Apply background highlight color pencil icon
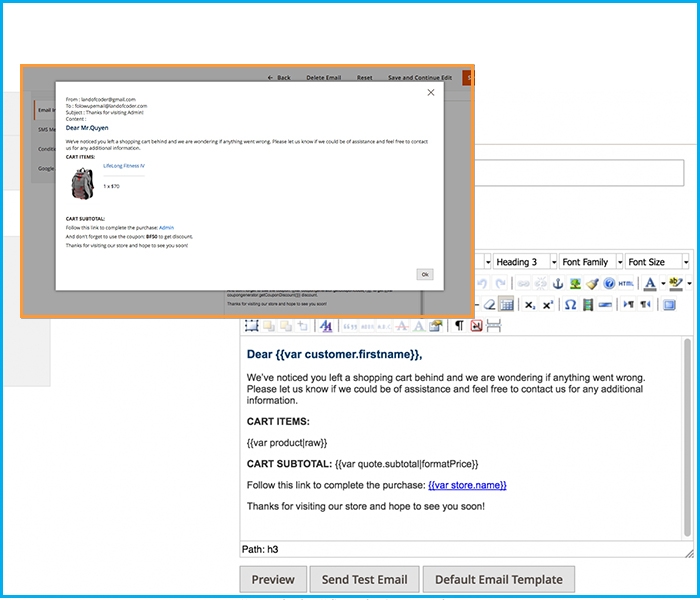This screenshot has height=600, width=700. point(676,283)
